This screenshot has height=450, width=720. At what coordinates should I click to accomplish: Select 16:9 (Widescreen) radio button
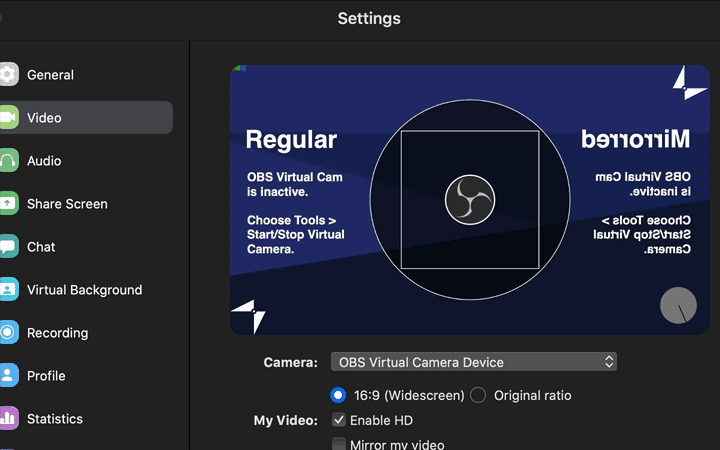click(338, 395)
